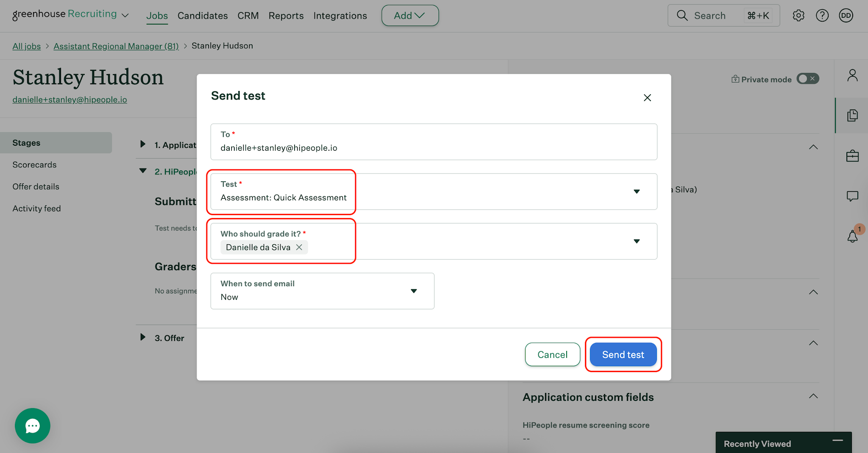Open the Greenhouse Recruiting product switcher
Image resolution: width=868 pixels, height=453 pixels.
pos(71,14)
